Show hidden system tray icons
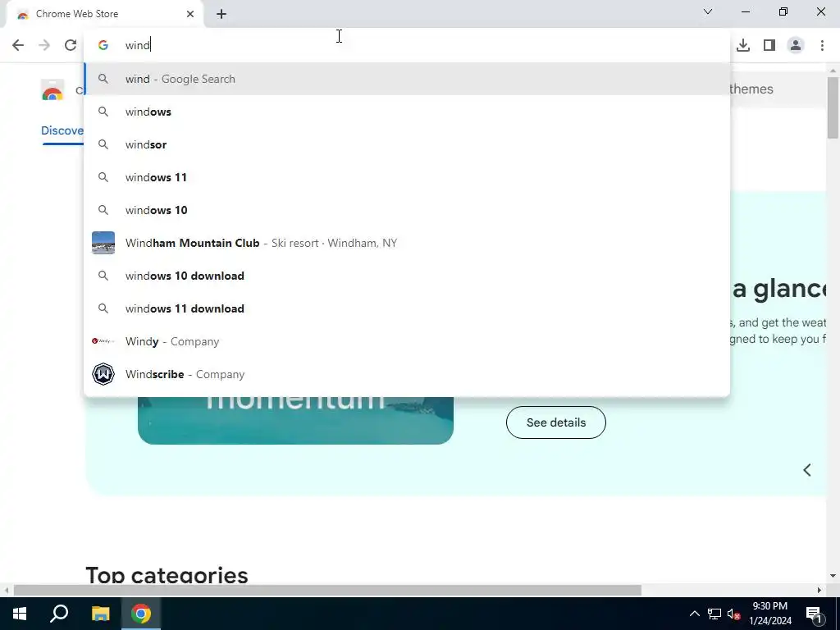This screenshot has height=630, width=840. (x=694, y=614)
